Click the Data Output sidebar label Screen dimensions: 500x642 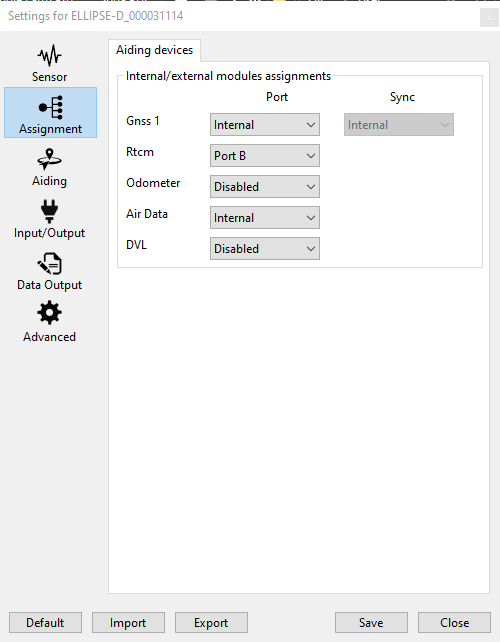click(x=50, y=285)
